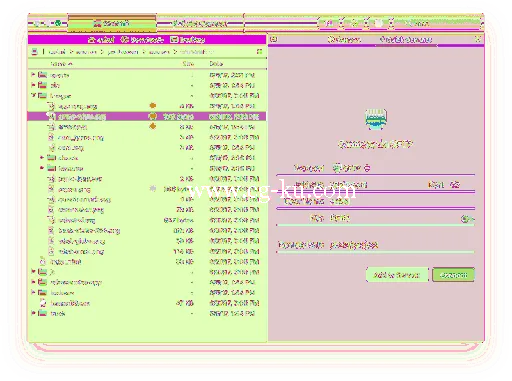Click orange status marker on highlighted file row
Screen dimensions: 512x381
(x=152, y=116)
